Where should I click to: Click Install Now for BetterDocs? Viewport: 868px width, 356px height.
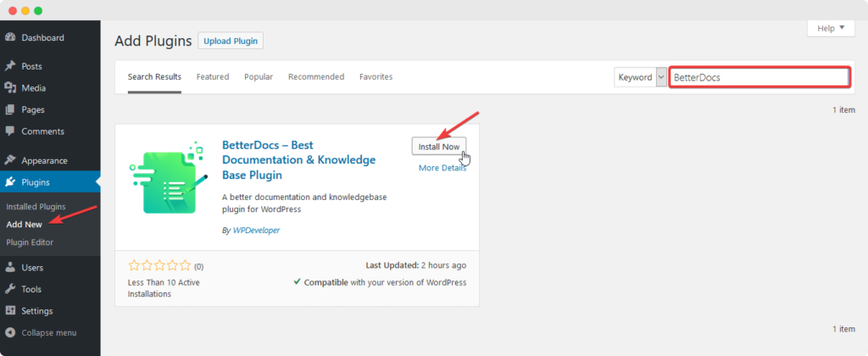click(439, 147)
